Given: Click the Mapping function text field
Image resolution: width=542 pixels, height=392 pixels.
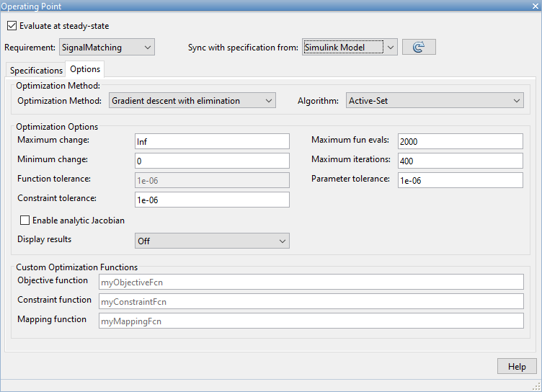Looking at the screenshot, I should (311, 321).
